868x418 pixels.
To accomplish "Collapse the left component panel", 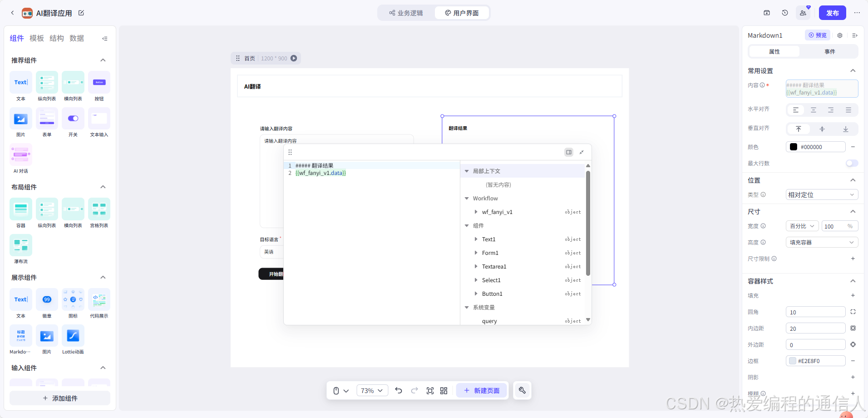I will coord(105,39).
